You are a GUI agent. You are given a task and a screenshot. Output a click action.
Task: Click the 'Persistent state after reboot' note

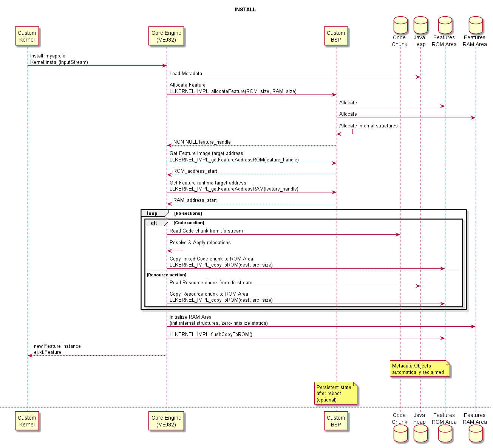point(335,394)
